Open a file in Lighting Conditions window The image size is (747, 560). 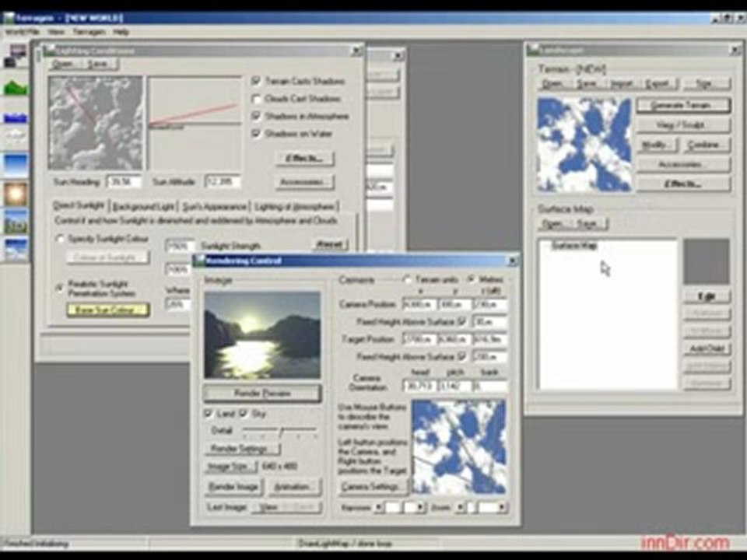[x=64, y=64]
